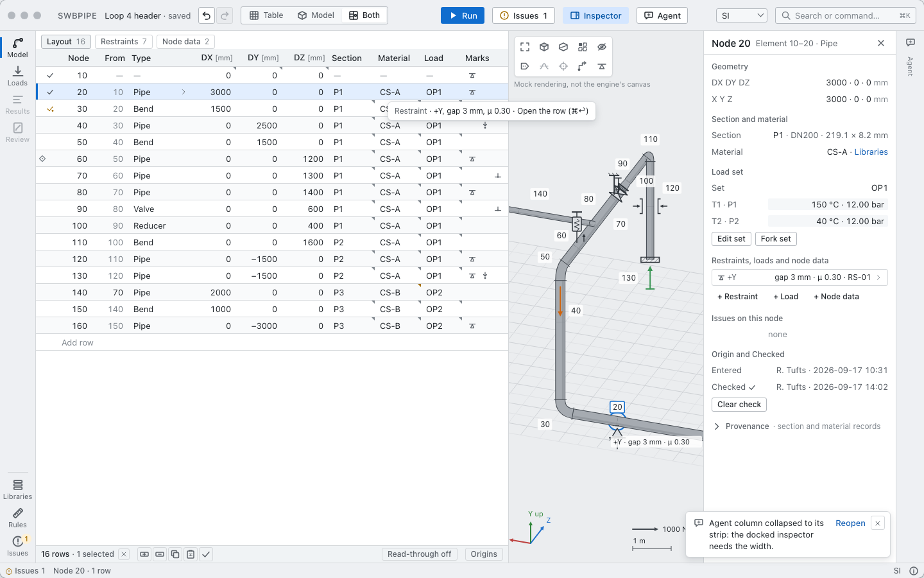
Task: Toggle Read-through off button
Action: tap(419, 554)
